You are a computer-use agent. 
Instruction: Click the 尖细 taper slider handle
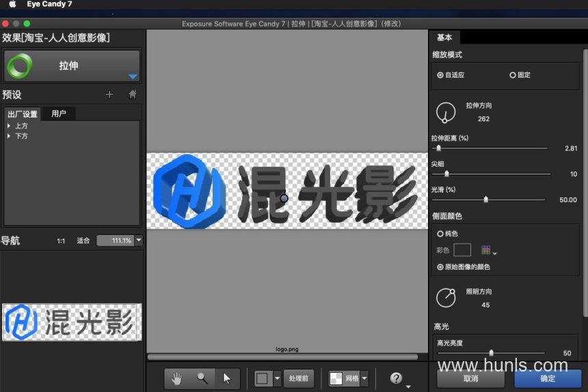tap(446, 173)
